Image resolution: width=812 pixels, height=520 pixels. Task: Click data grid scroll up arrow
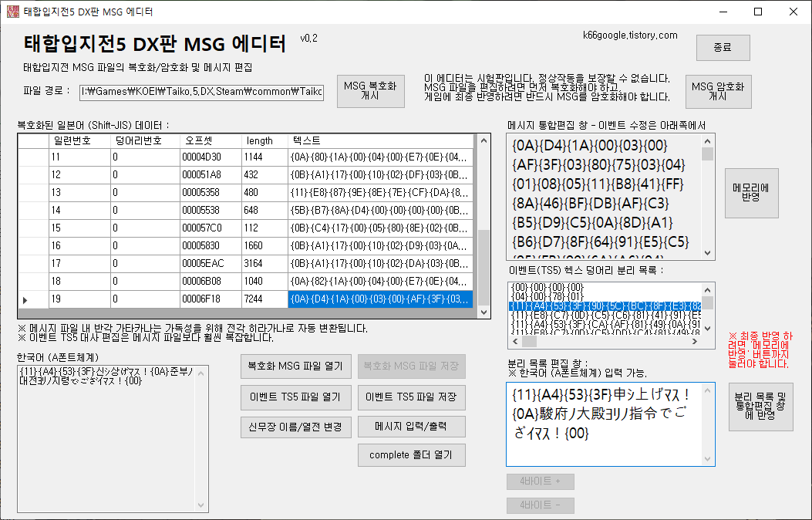[x=483, y=140]
